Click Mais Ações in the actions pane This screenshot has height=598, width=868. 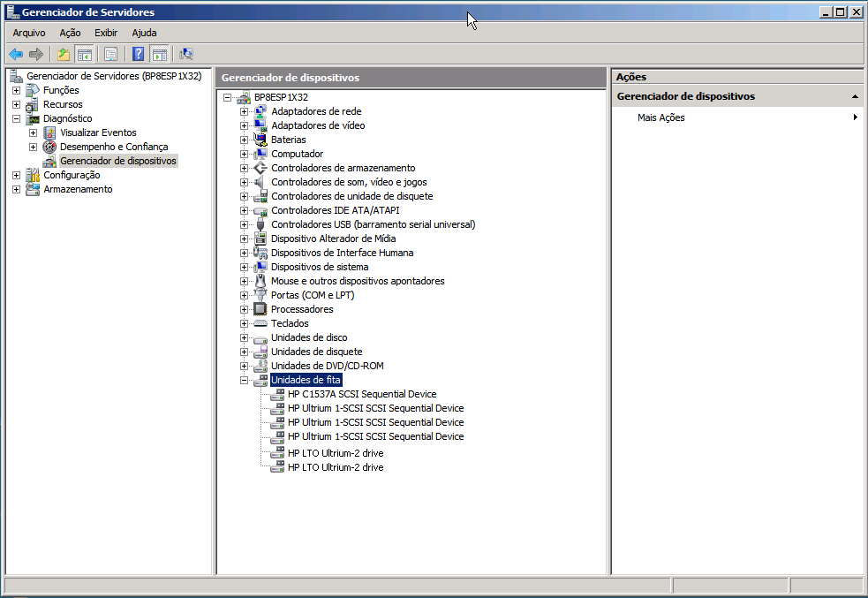click(660, 117)
